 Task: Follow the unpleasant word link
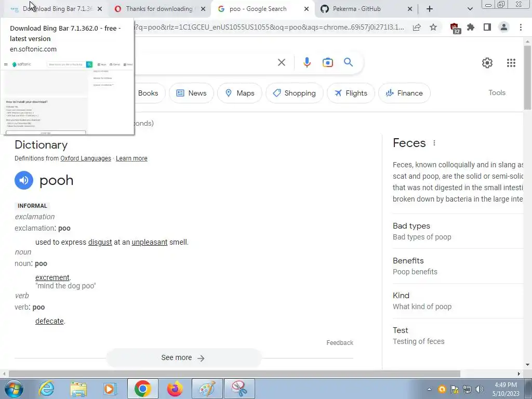click(150, 242)
